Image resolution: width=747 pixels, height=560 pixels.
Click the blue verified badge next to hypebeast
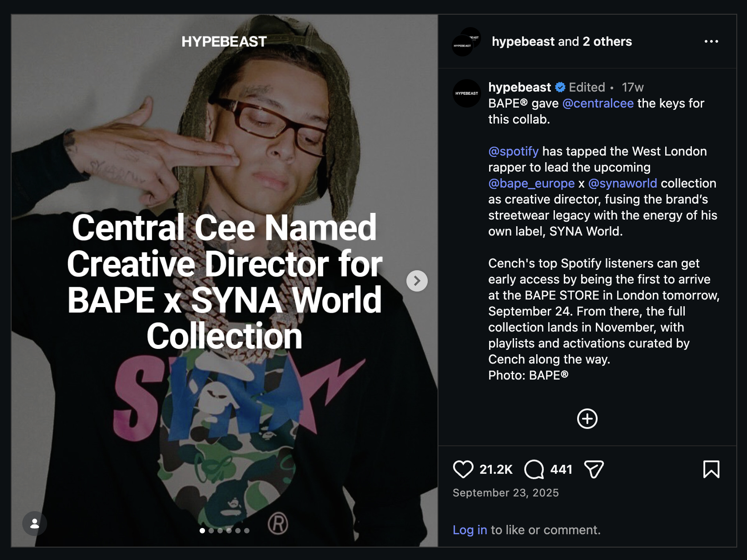(560, 87)
